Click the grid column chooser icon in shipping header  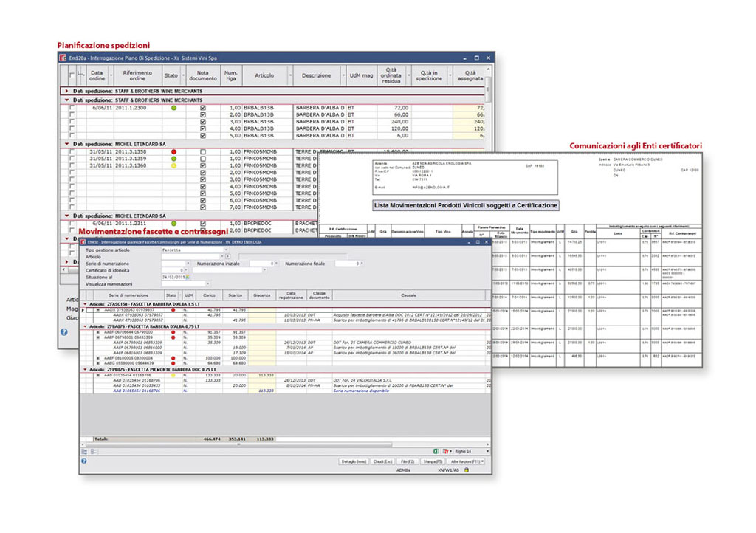pyautogui.click(x=80, y=75)
